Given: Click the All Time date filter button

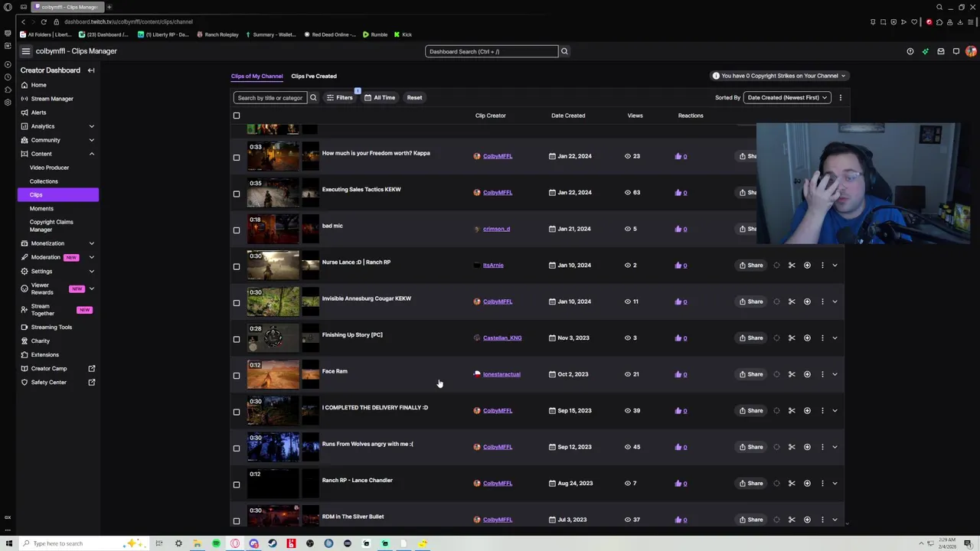Looking at the screenshot, I should click(x=380, y=98).
